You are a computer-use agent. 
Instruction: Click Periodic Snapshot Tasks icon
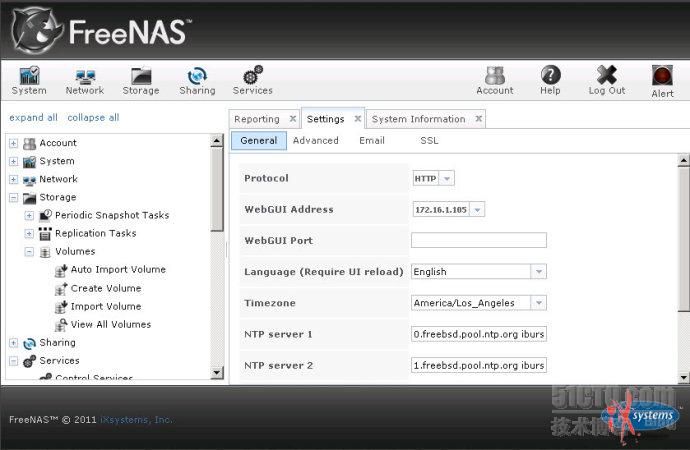(x=45, y=215)
